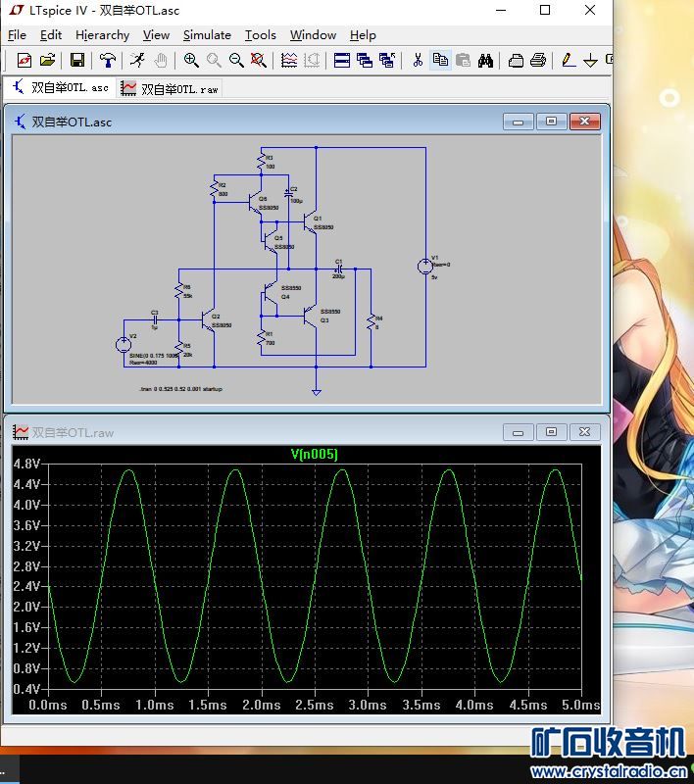Open the Tools menu
Viewport: 694px width, 784px height.
(x=260, y=35)
